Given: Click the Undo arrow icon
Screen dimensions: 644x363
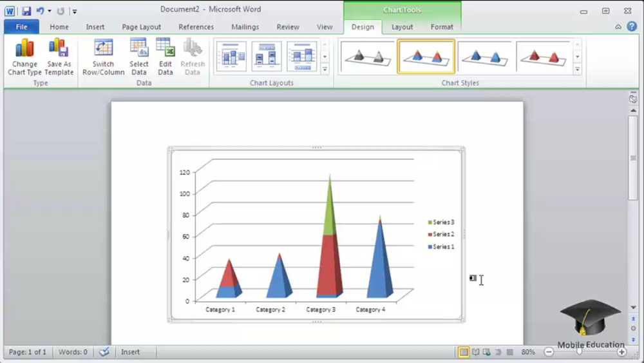Looking at the screenshot, I should coord(40,11).
